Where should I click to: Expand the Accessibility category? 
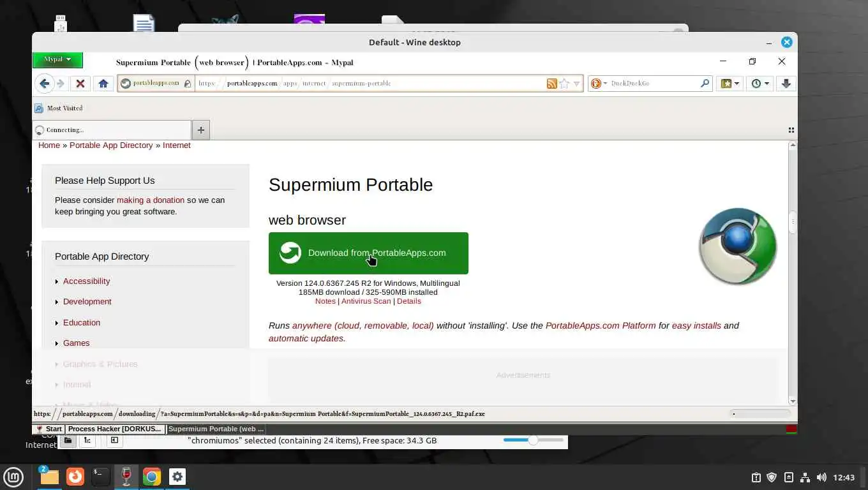(x=86, y=281)
